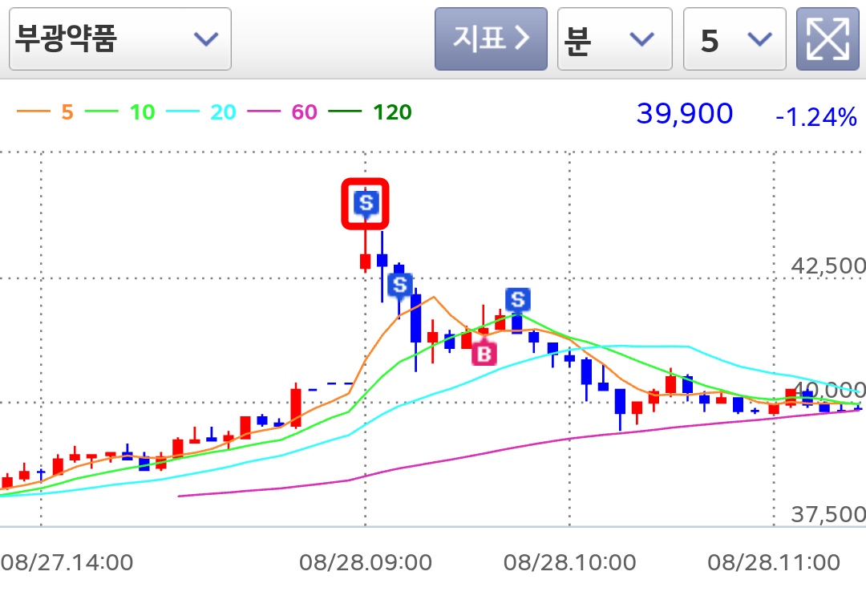Click the -1.24% change value
This screenshot has width=866, height=616.
(816, 116)
